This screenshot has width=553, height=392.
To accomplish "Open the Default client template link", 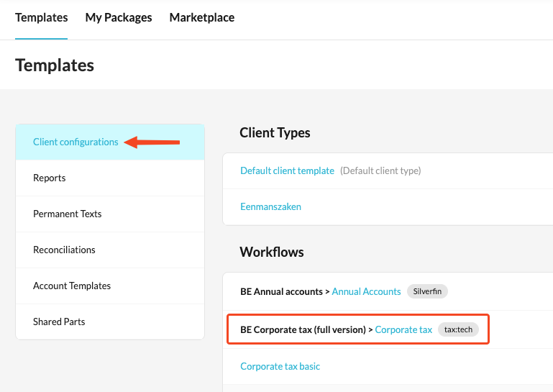I will (287, 170).
